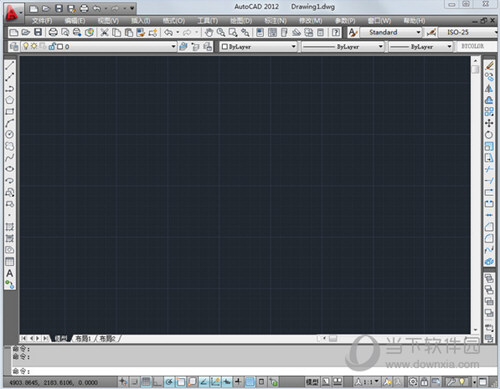Select the Move modify tool

[489, 123]
